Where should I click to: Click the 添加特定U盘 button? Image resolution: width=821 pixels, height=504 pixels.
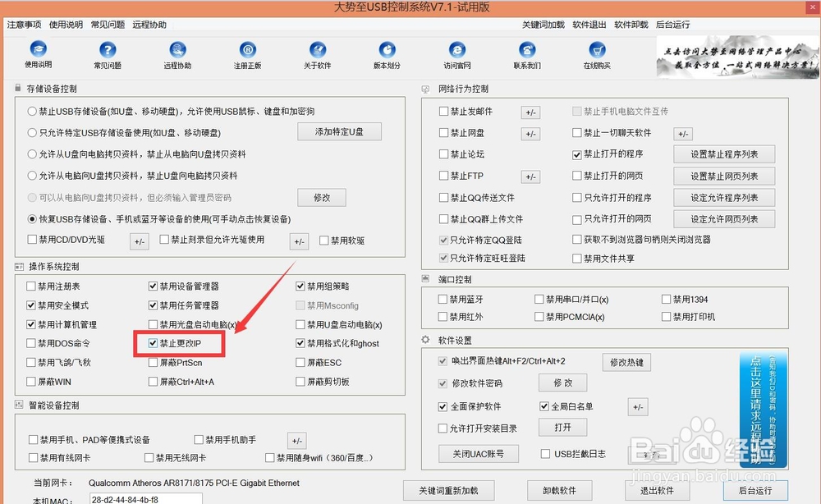tap(339, 132)
